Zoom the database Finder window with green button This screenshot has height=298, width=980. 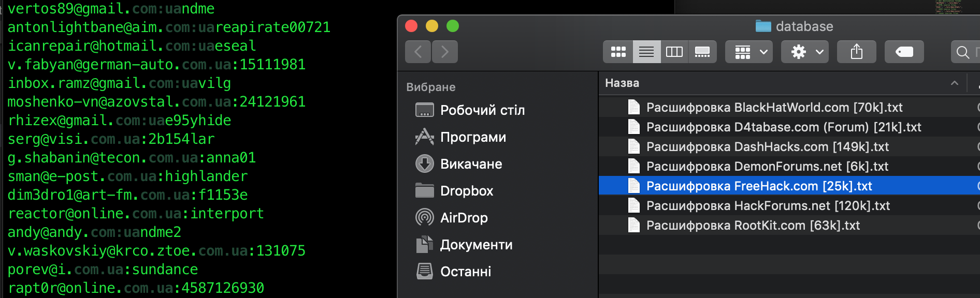(x=453, y=26)
